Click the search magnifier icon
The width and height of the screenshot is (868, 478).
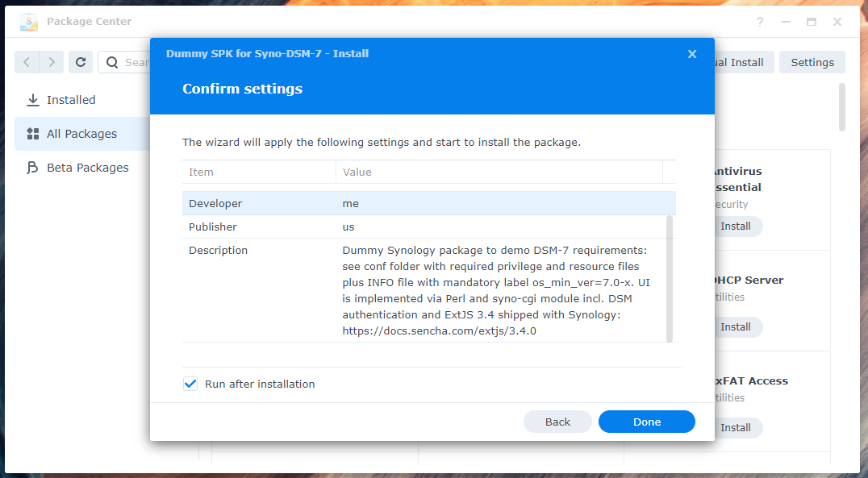112,63
